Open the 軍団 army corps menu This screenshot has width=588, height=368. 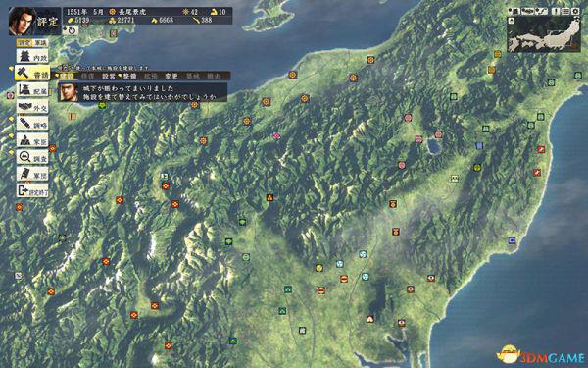tap(32, 174)
